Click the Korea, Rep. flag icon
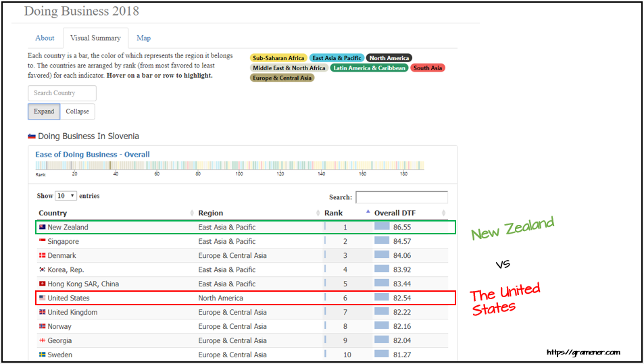The image size is (644, 364). point(43,269)
